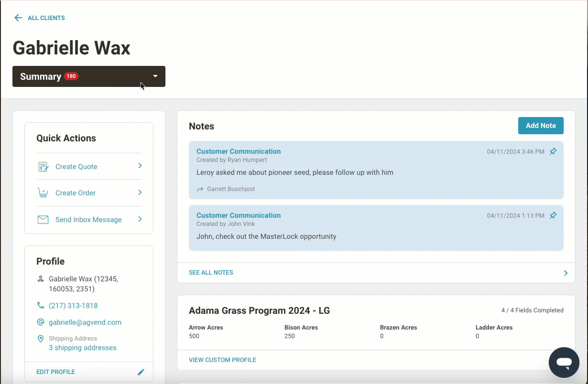Click the shipping address location pin icon
The image size is (588, 384).
pos(41,339)
